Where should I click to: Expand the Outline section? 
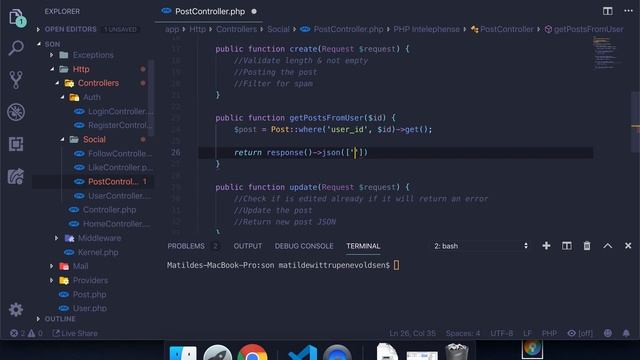click(60, 319)
